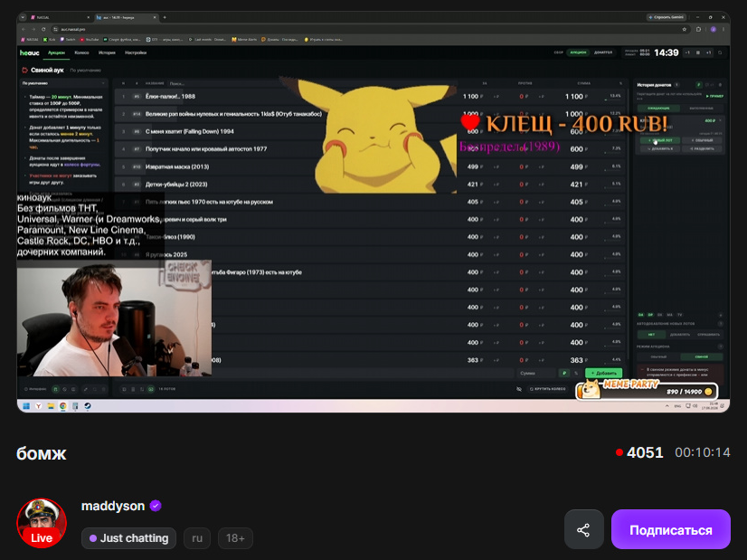Click the 00:10:14 stream duration

702,452
